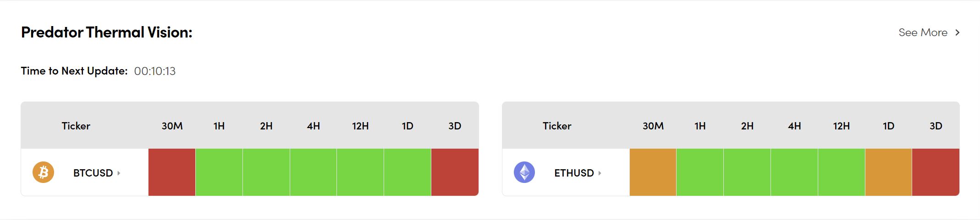Click the orange ETHUSD 1D cell
The width and height of the screenshot is (980, 220).
[888, 172]
